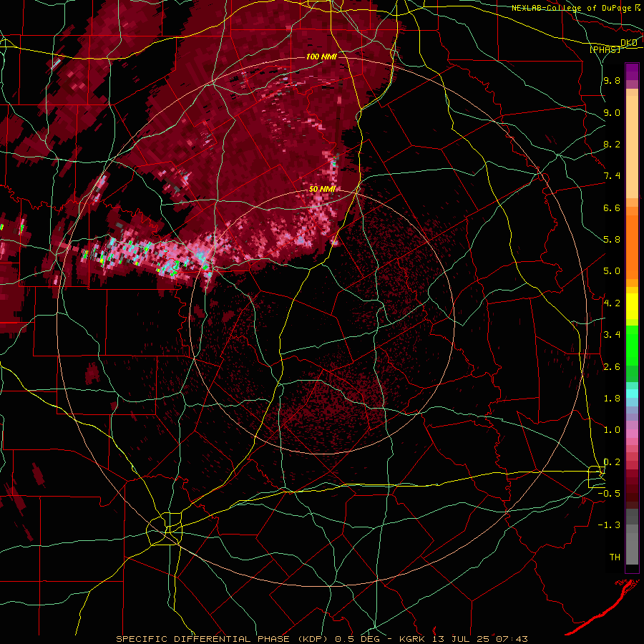Click the bright green segment of color scale
The height and width of the screenshot is (644, 644).
632,346
